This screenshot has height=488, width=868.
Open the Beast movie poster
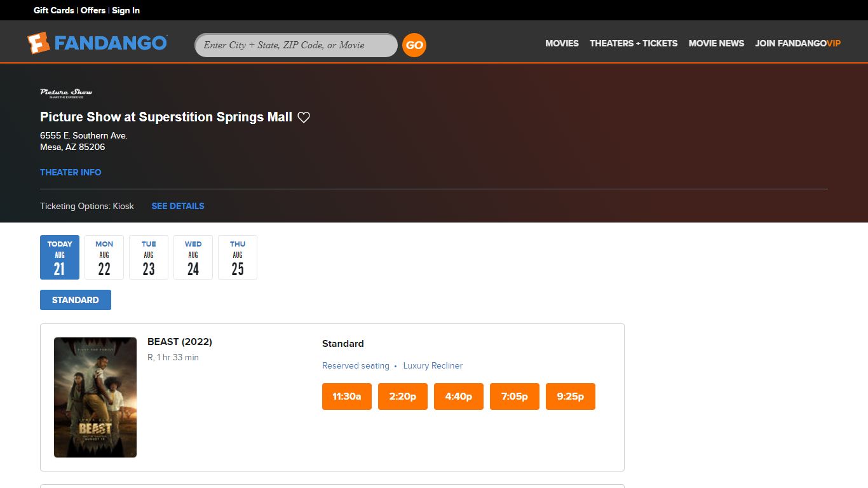95,397
